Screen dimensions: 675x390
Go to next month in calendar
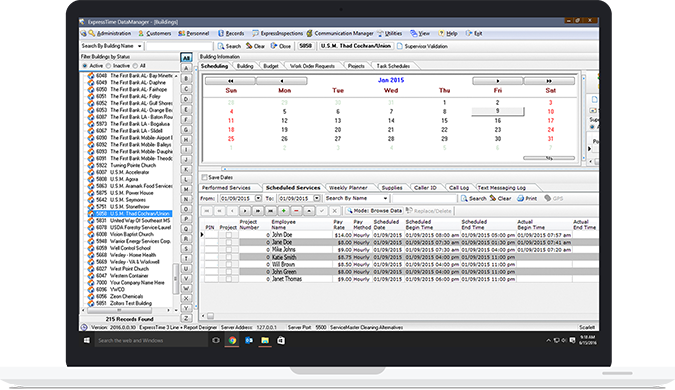498,80
